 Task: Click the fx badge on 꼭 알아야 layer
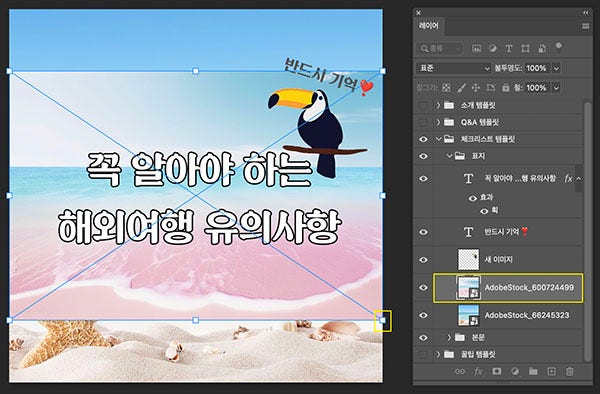(568, 179)
